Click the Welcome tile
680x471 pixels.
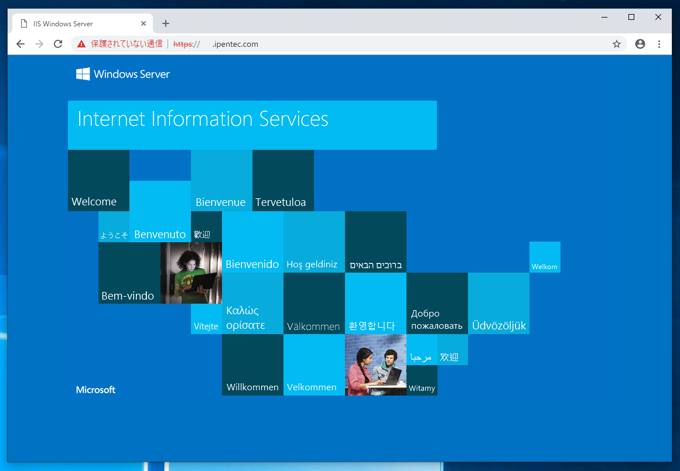[x=98, y=180]
